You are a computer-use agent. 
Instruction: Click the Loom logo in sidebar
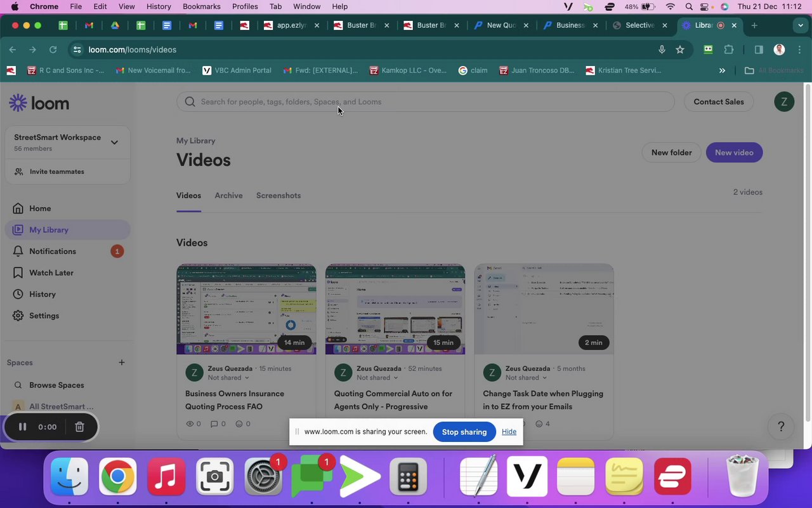coord(39,103)
